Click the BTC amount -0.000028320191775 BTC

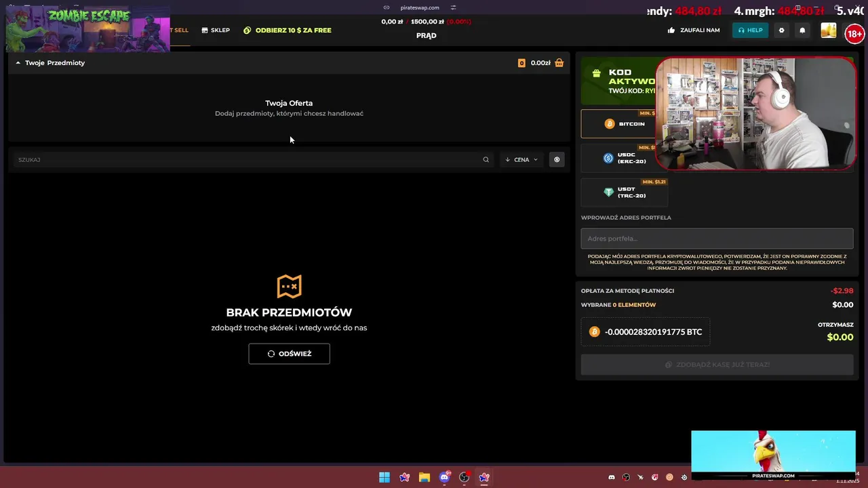(653, 332)
